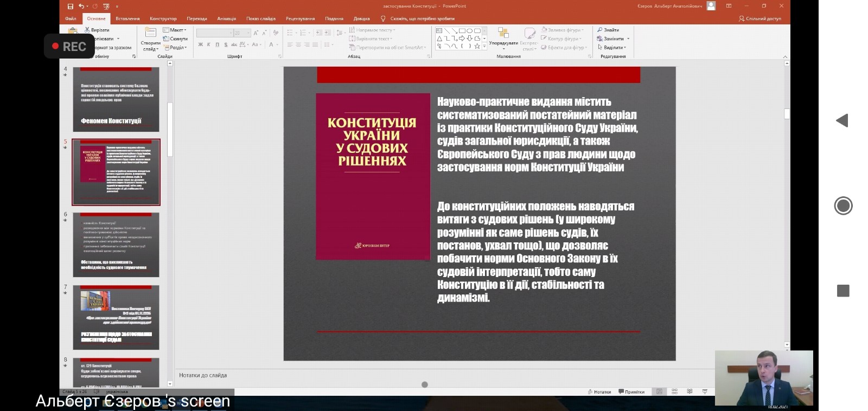Click the Спільний доступ (Share) button
Viewport: 868px width, 411px height.
tap(759, 18)
